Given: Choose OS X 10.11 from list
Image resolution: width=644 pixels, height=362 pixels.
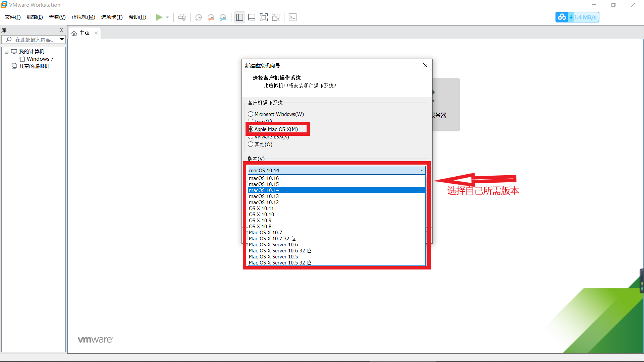Looking at the screenshot, I should coord(261,208).
